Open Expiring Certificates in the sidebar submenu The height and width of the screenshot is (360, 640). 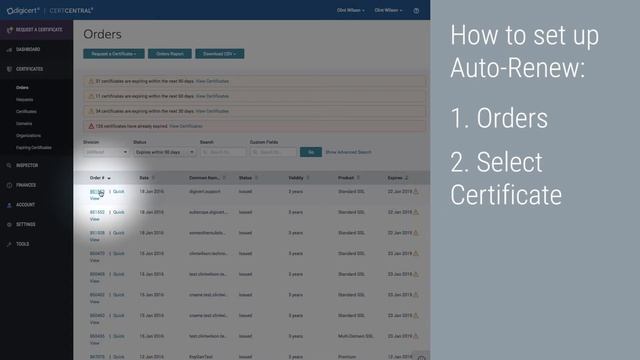(x=33, y=148)
